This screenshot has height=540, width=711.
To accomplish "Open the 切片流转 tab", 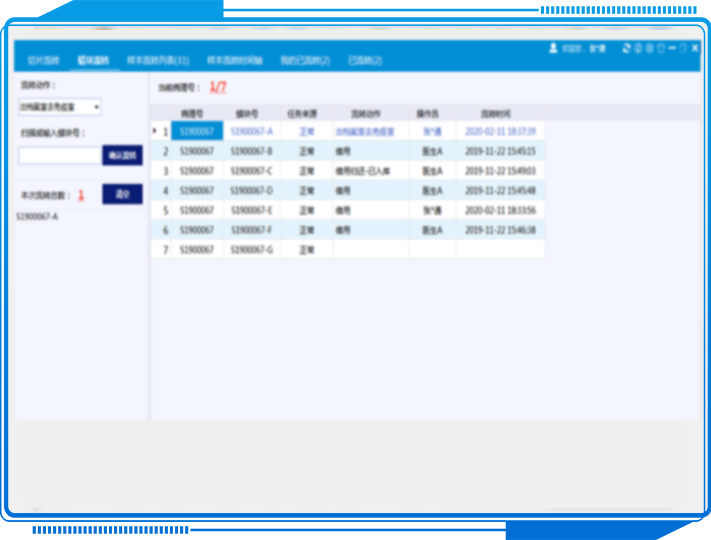I will point(43,61).
